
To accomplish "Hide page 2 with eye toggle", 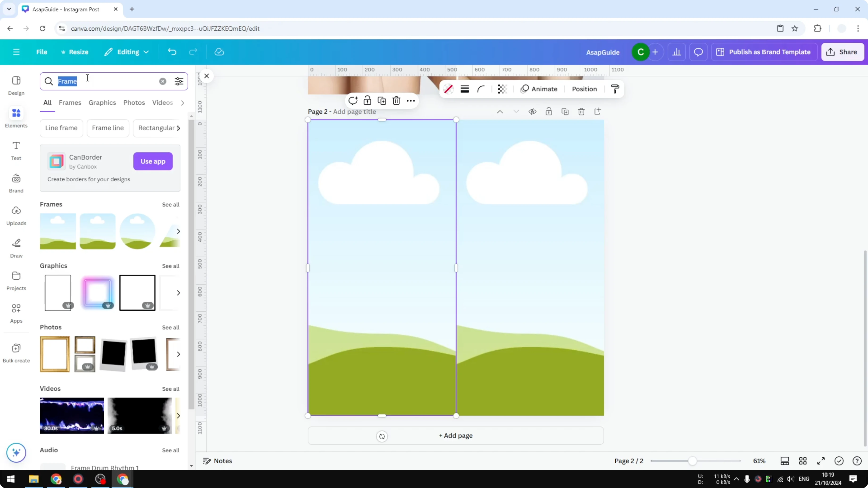I will coord(532,111).
